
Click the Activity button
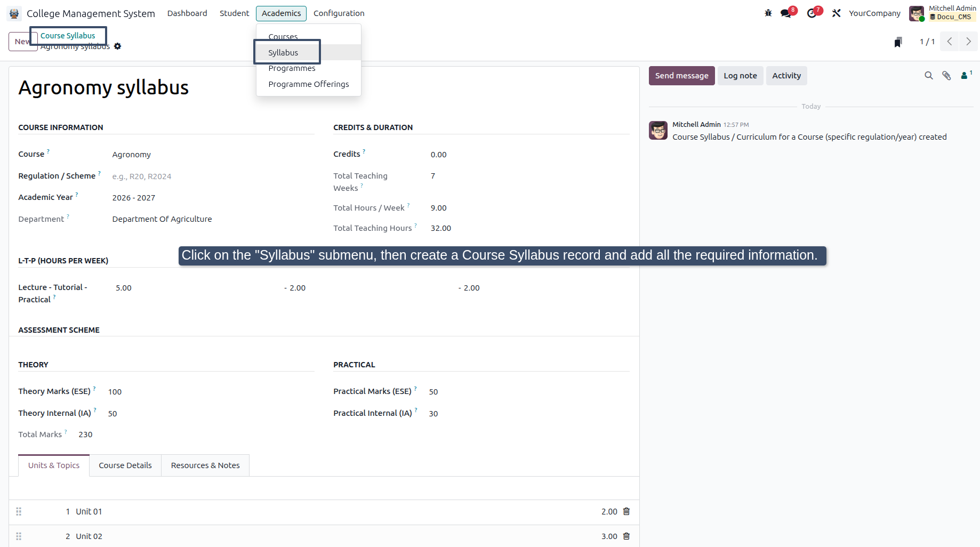coord(786,76)
